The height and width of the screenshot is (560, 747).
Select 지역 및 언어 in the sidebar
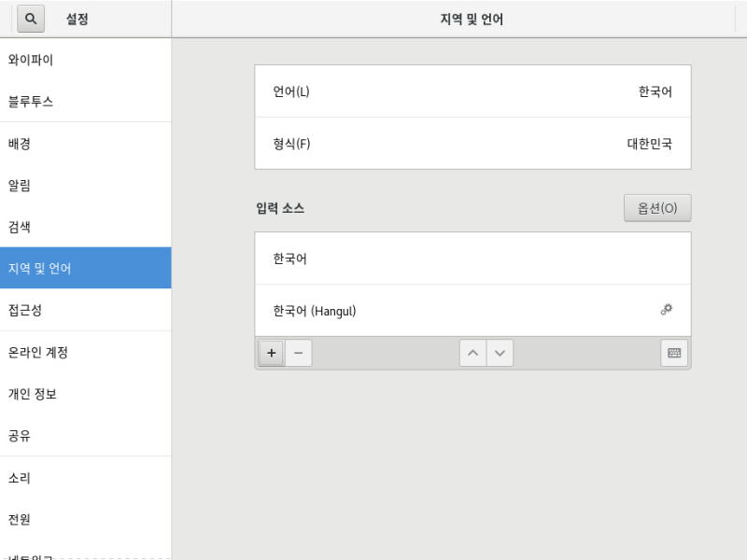click(x=86, y=268)
